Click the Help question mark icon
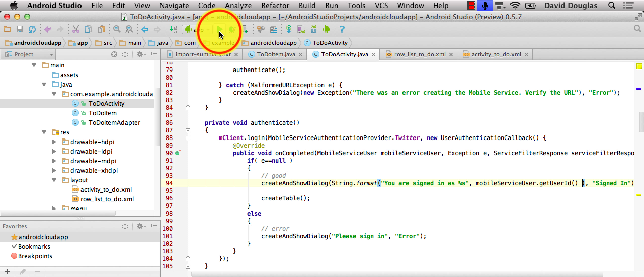The image size is (644, 277). (342, 29)
